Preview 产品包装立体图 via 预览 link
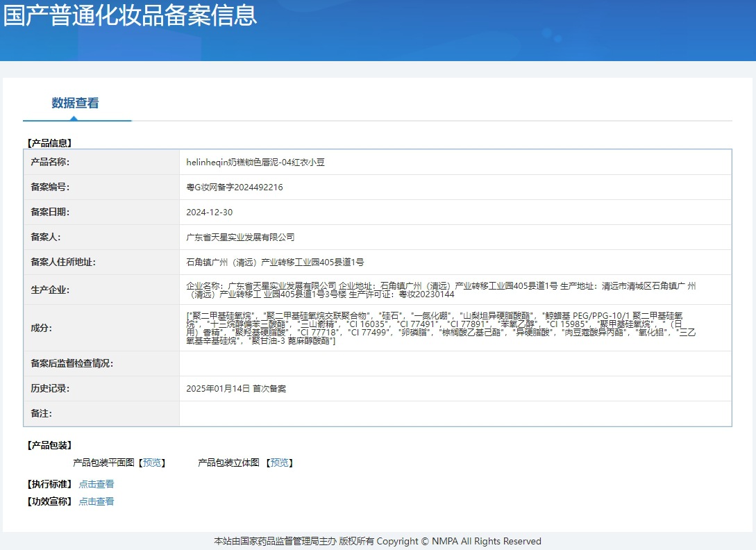This screenshot has width=756, height=550. click(x=280, y=462)
